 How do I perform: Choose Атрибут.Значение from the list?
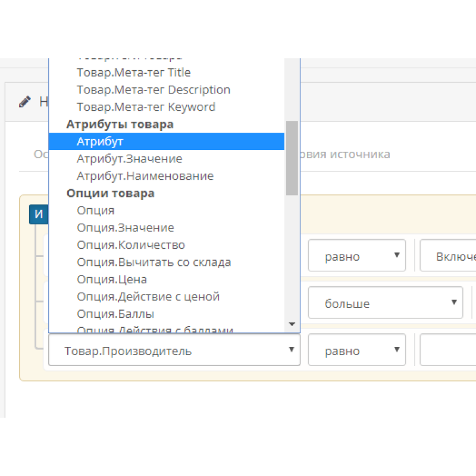pos(129,159)
